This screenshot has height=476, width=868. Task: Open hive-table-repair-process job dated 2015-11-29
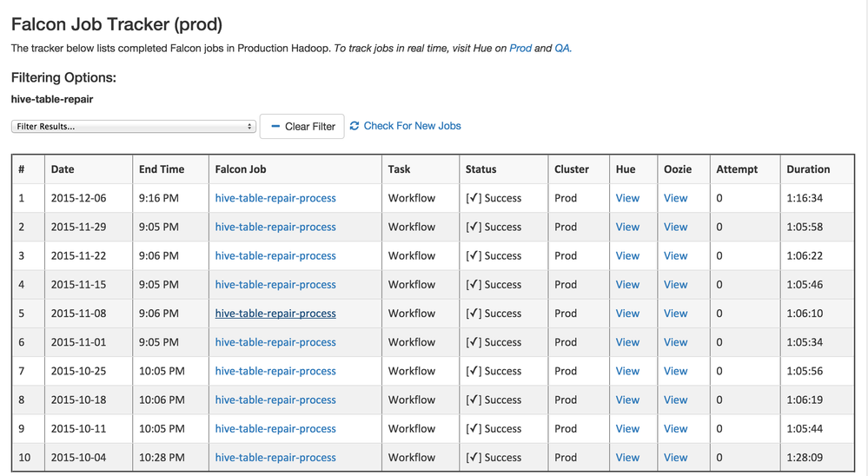[x=275, y=227]
